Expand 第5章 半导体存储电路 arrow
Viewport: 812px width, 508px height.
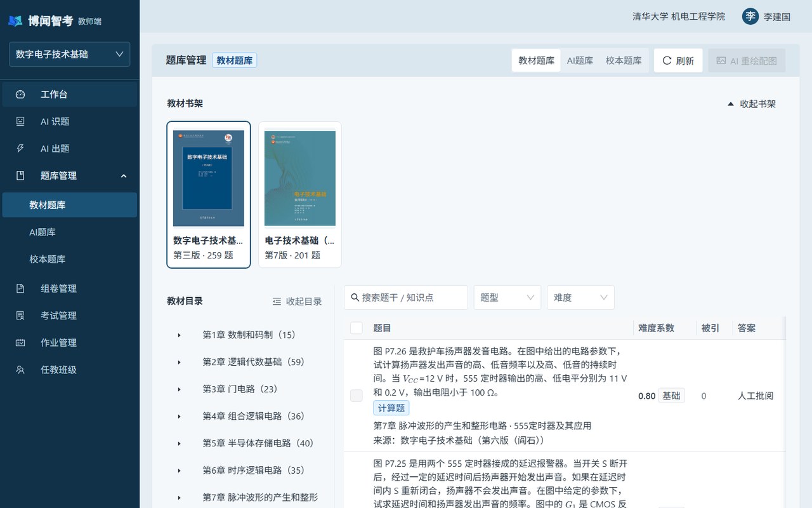(x=180, y=443)
